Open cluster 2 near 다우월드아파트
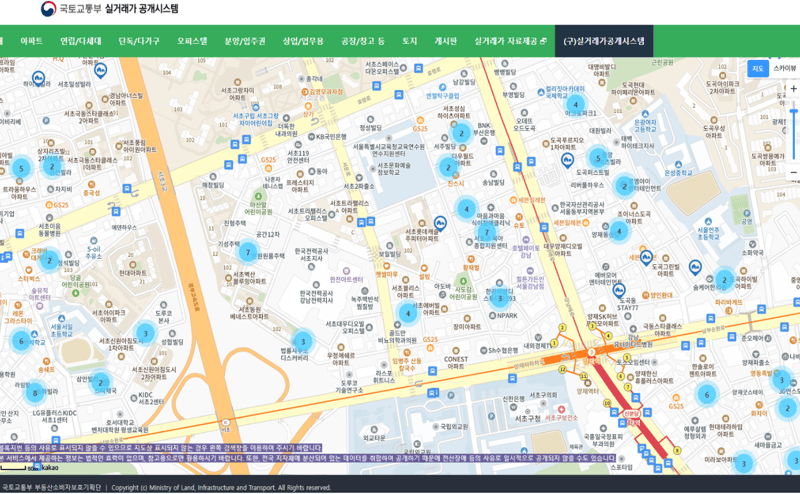This screenshot has height=494, width=800. point(448,167)
